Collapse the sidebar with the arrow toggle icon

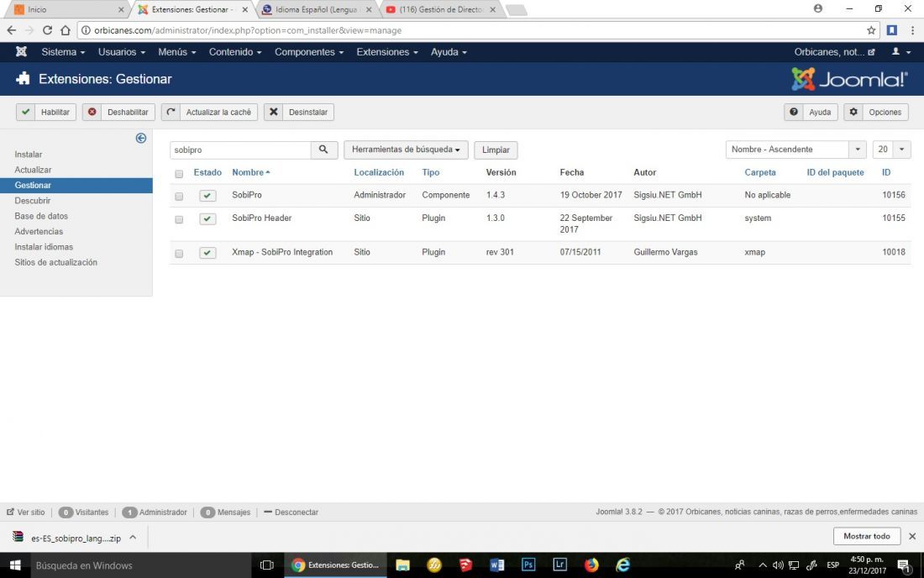coord(141,138)
